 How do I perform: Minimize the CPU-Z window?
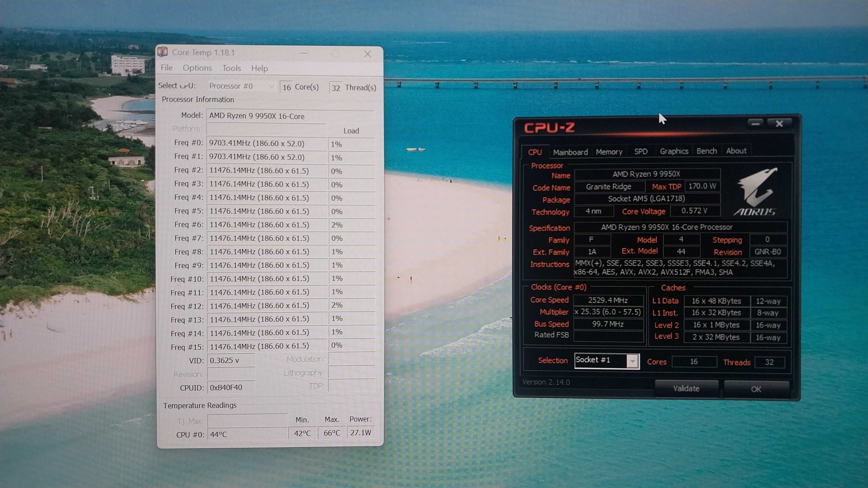(x=755, y=124)
